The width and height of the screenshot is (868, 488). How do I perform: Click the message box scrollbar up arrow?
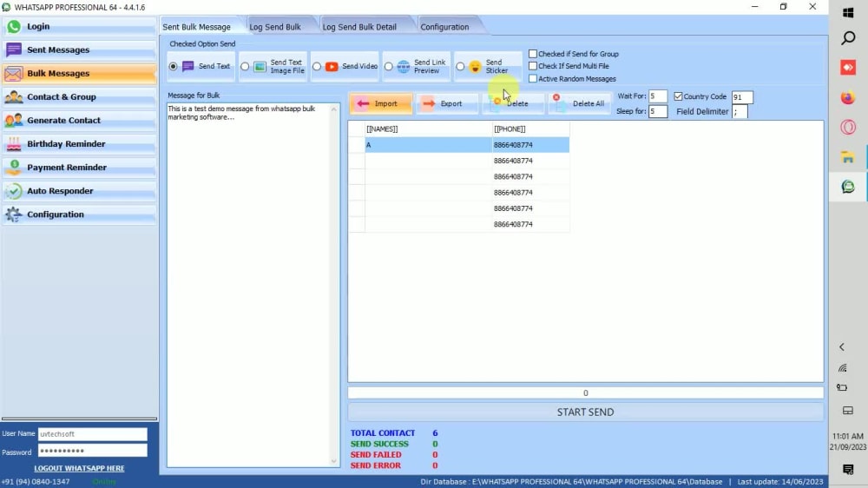coord(334,109)
